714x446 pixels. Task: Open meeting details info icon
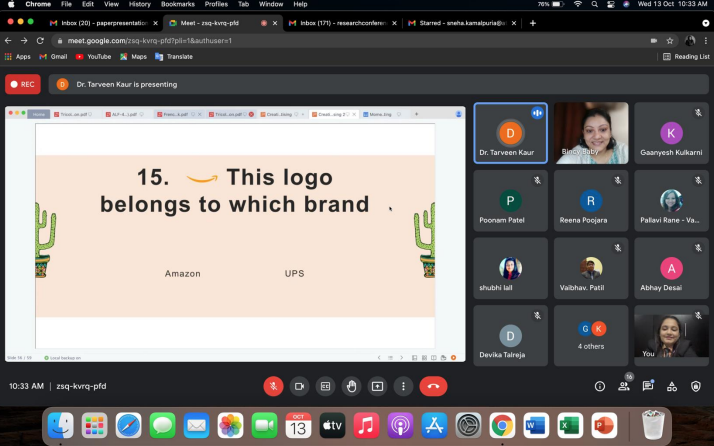point(600,386)
